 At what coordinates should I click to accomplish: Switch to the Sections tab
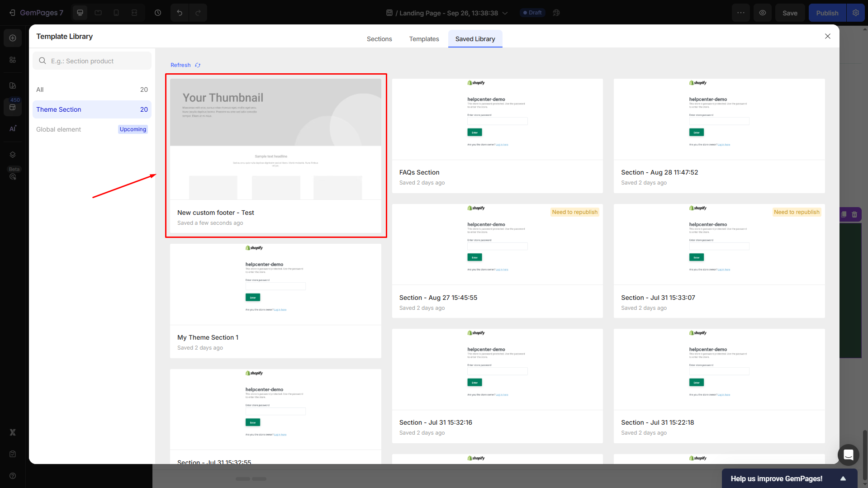pyautogui.click(x=379, y=39)
